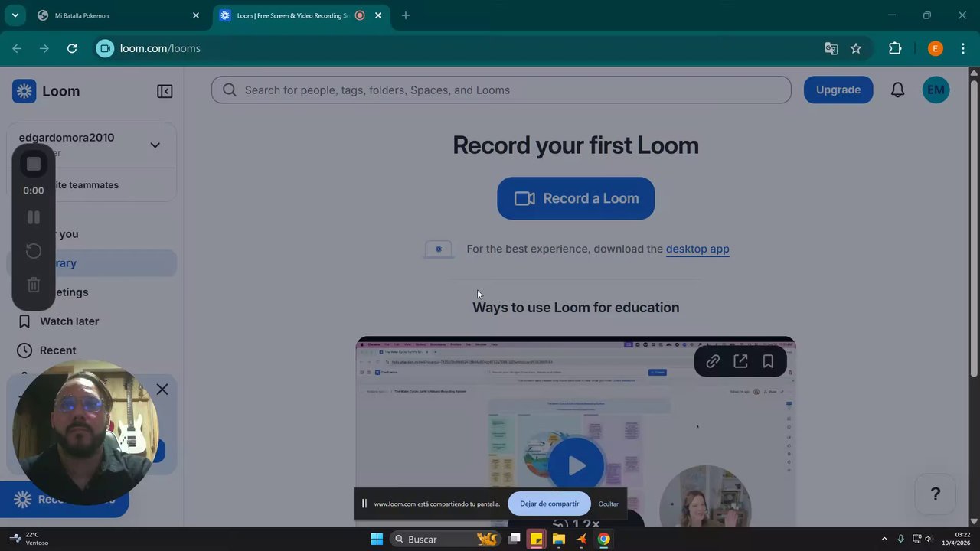Show hidden system tray icons
This screenshot has width=980, height=551.
884,540
